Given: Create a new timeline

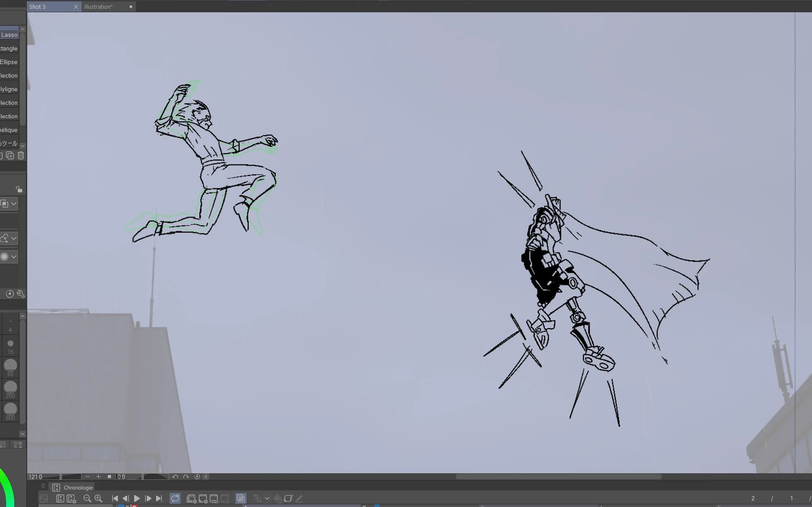Looking at the screenshot, I should pos(71,498).
